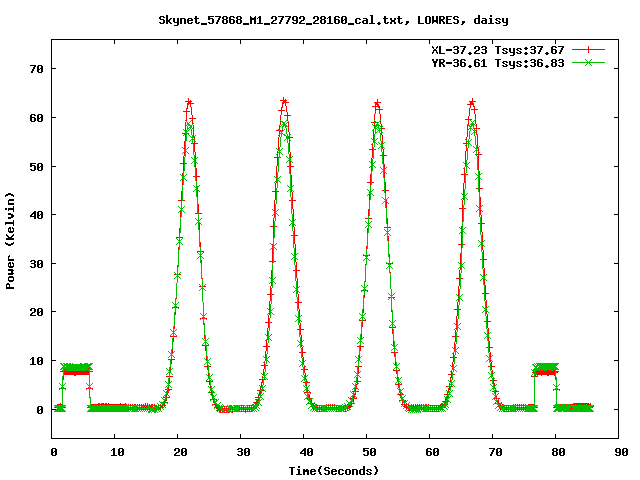Click the third peak apex near 52 seconds
This screenshot has height=480, width=640.
click(377, 103)
